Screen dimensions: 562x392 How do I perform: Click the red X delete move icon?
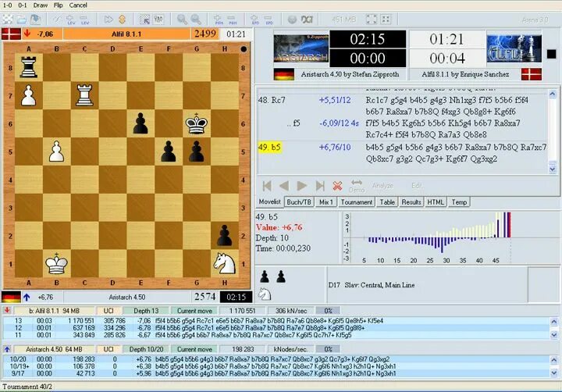[x=337, y=186]
